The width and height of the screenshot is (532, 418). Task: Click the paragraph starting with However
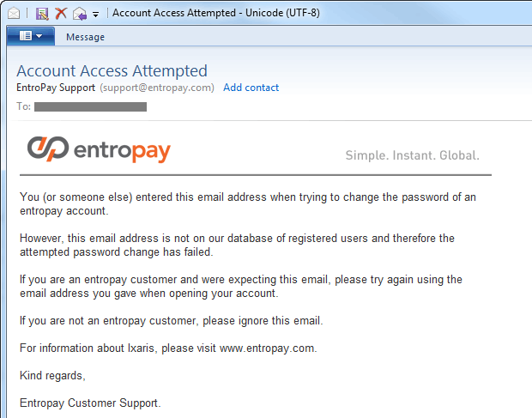(237, 245)
